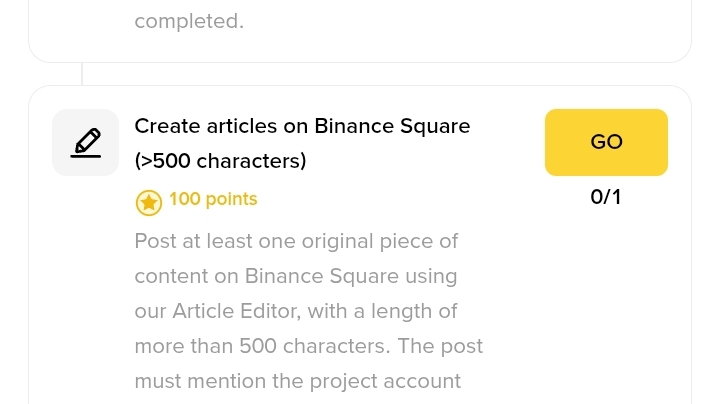Select the "Article Editor" phrase in the description
This screenshot has height=404, width=720.
click(x=235, y=312)
